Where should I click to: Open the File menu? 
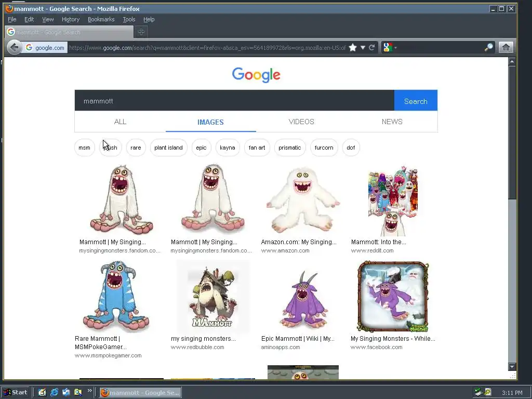point(12,19)
